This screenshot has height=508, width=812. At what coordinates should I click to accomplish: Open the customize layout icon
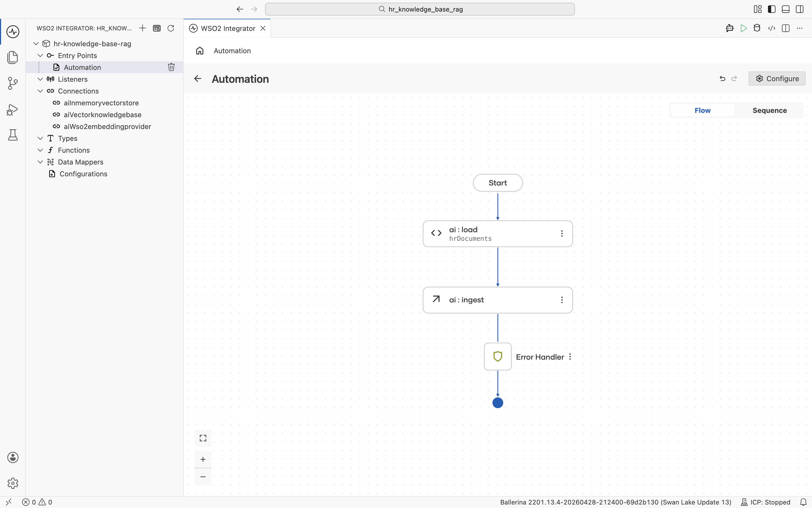pos(758,9)
